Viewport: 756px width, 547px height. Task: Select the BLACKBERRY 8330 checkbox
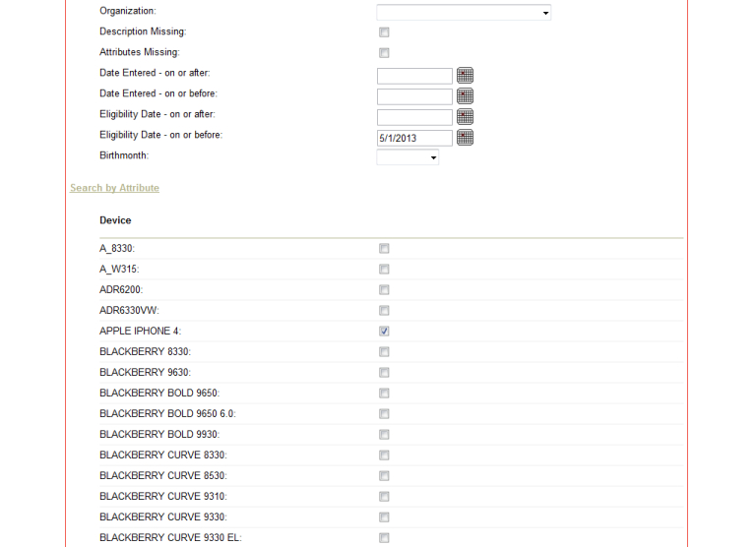point(384,352)
